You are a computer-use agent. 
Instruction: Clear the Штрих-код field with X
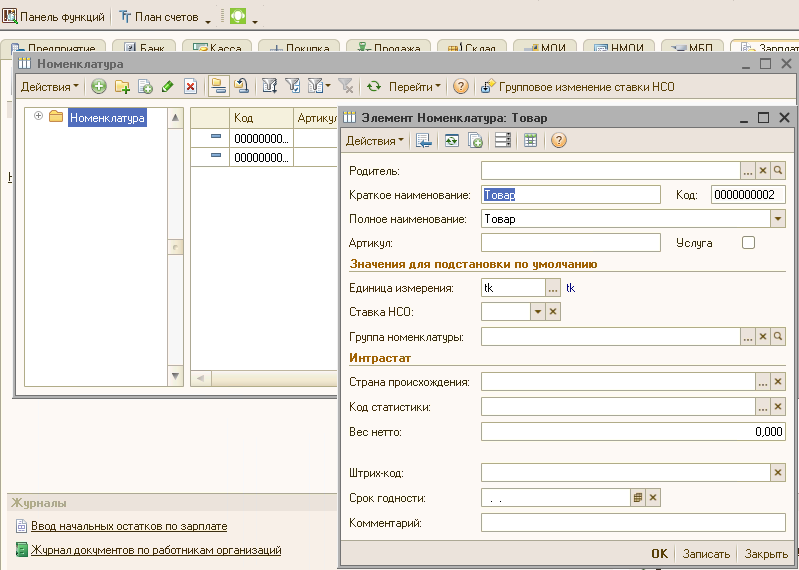[x=778, y=472]
